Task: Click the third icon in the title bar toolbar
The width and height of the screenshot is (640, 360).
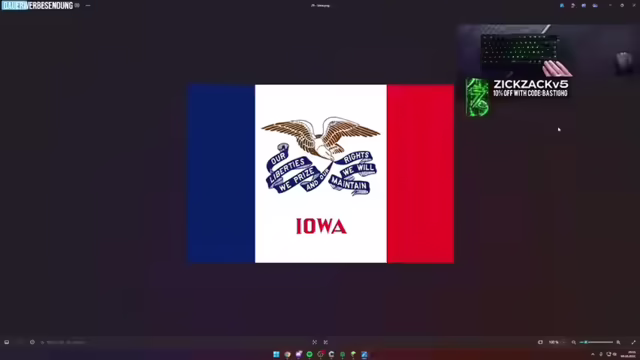Action: coord(584,5)
